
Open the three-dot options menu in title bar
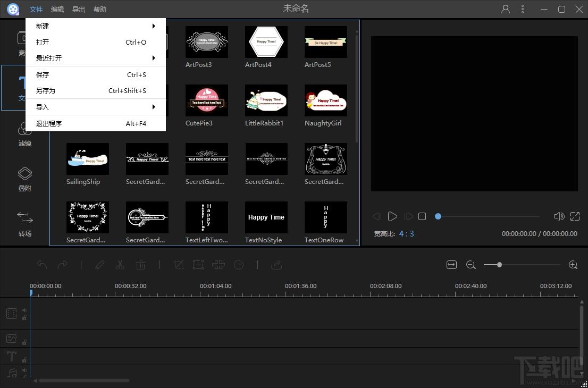click(x=523, y=10)
